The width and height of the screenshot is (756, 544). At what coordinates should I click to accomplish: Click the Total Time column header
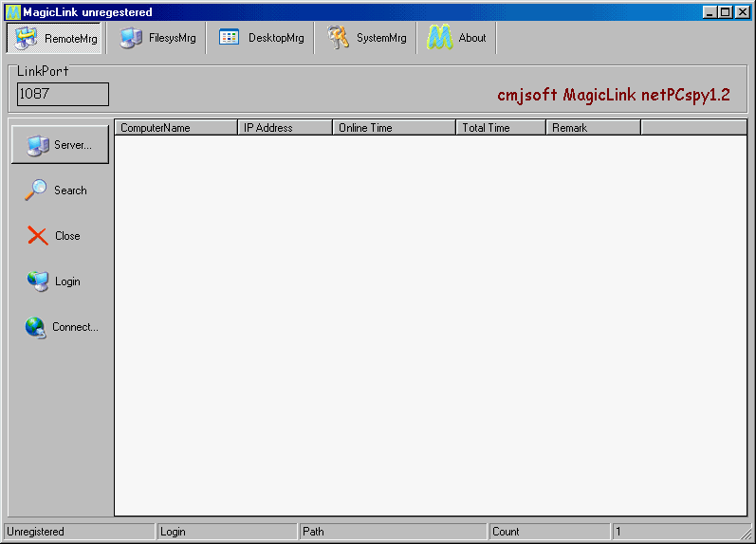tap(500, 128)
